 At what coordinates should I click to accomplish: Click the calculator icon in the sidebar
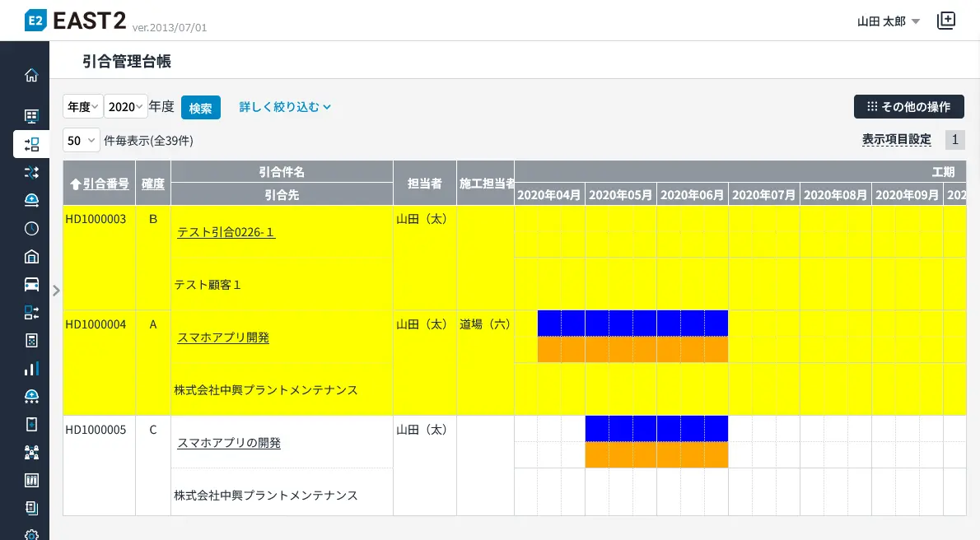(x=31, y=341)
